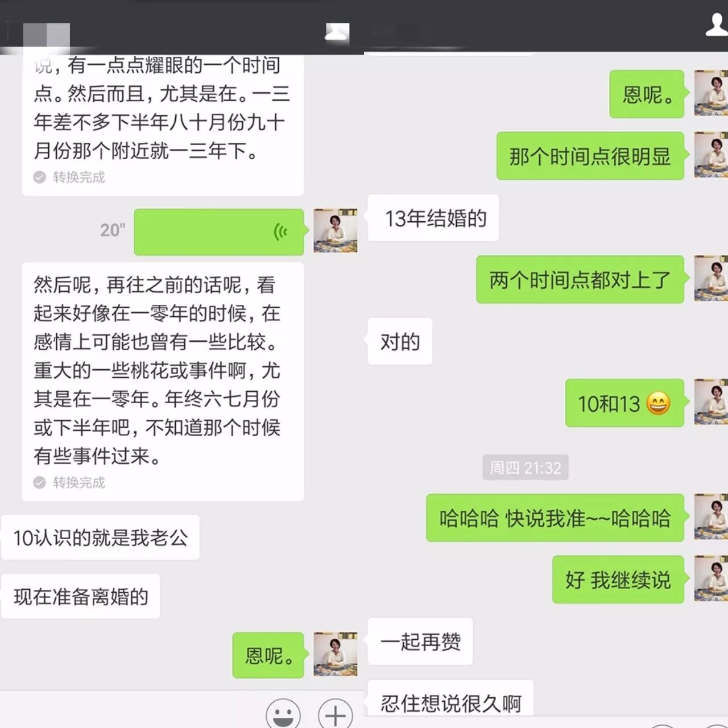Select the message 13年结婚的
Viewport: 728px width, 728px height.
(433, 218)
